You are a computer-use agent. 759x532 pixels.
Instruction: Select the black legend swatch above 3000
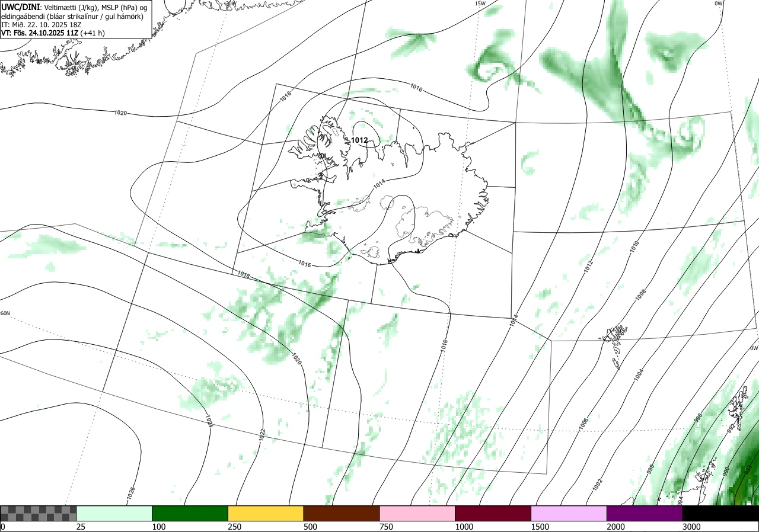pos(720,513)
